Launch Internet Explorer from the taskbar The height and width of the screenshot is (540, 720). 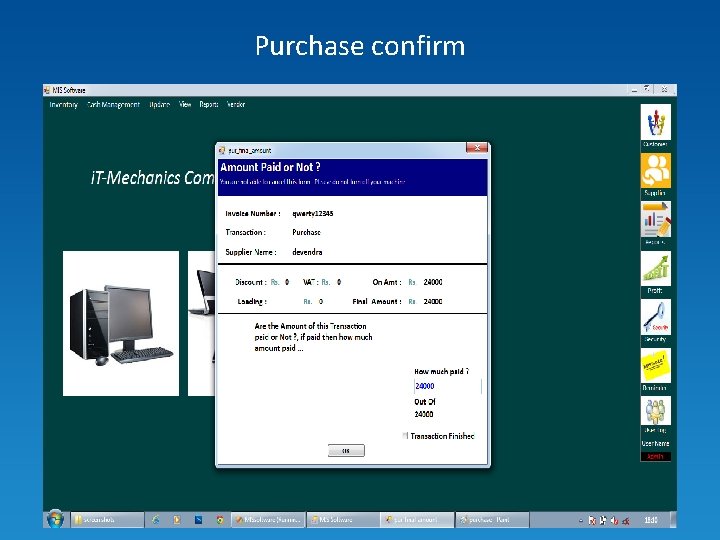tap(156, 520)
